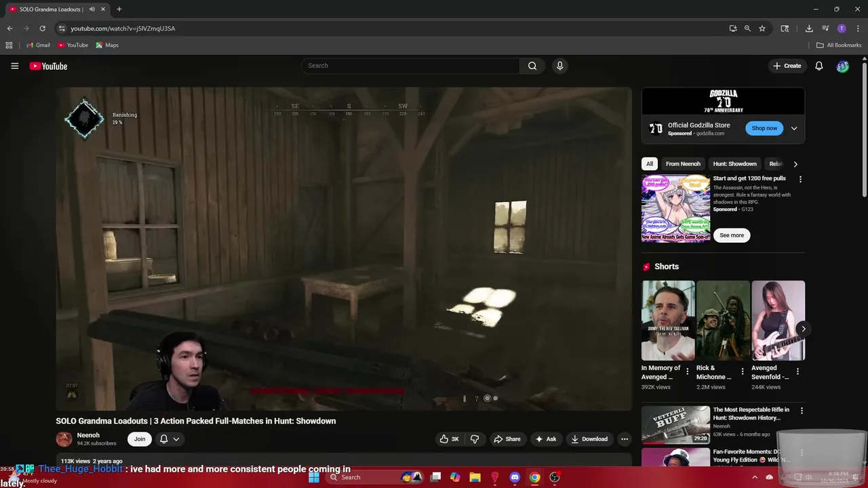Open options for Avenged Sevenfold short
The width and height of the screenshot is (868, 488).
pyautogui.click(x=797, y=371)
